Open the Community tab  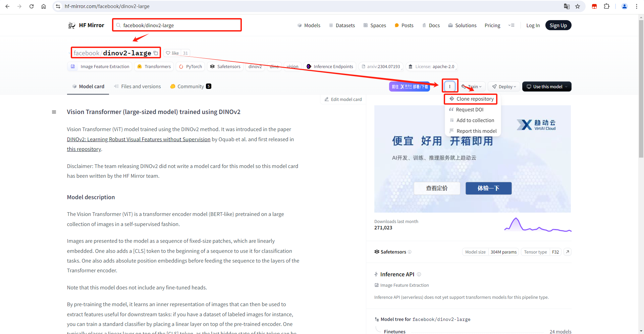pos(191,87)
